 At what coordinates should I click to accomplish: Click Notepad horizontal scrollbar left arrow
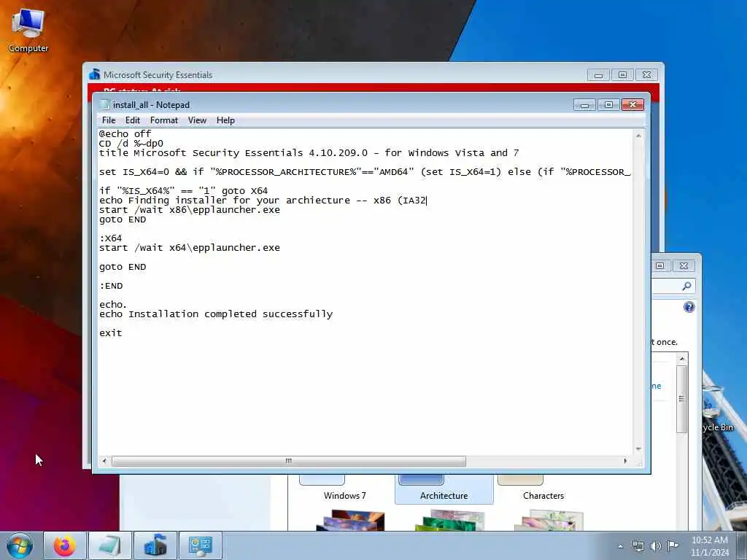coord(104,461)
